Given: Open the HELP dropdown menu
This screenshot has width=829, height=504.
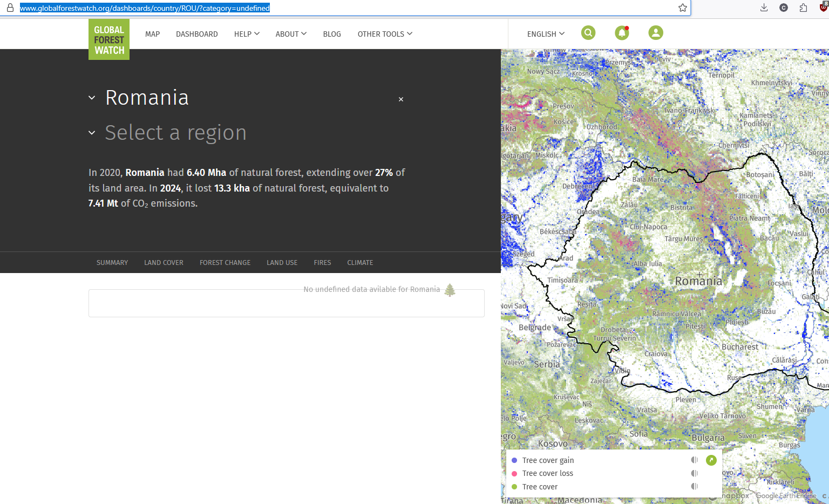Looking at the screenshot, I should tap(247, 34).
